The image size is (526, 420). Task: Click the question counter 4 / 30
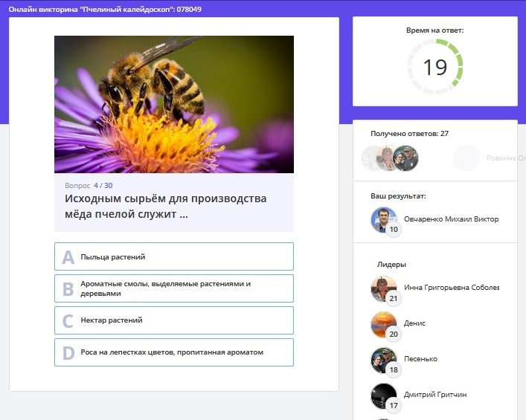click(x=103, y=185)
